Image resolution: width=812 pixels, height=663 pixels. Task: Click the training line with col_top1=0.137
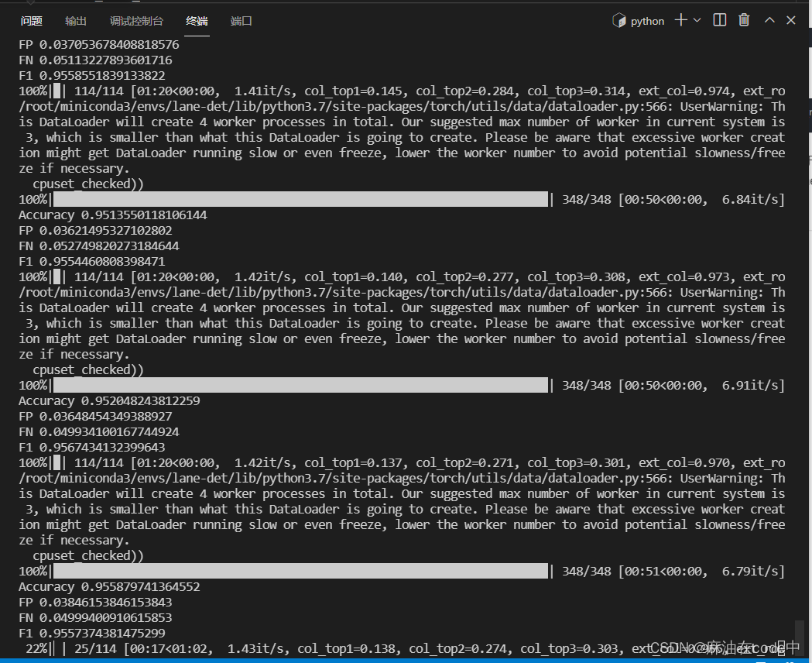coord(401,463)
